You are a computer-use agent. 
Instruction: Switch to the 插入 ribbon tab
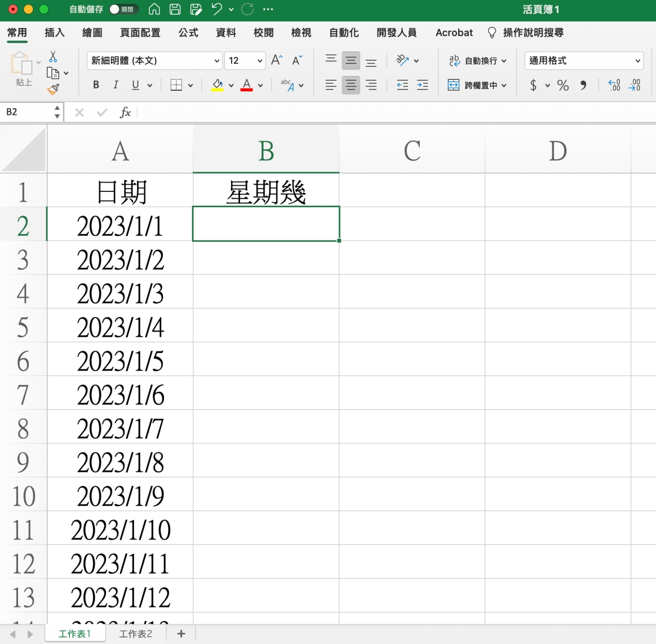tap(55, 33)
